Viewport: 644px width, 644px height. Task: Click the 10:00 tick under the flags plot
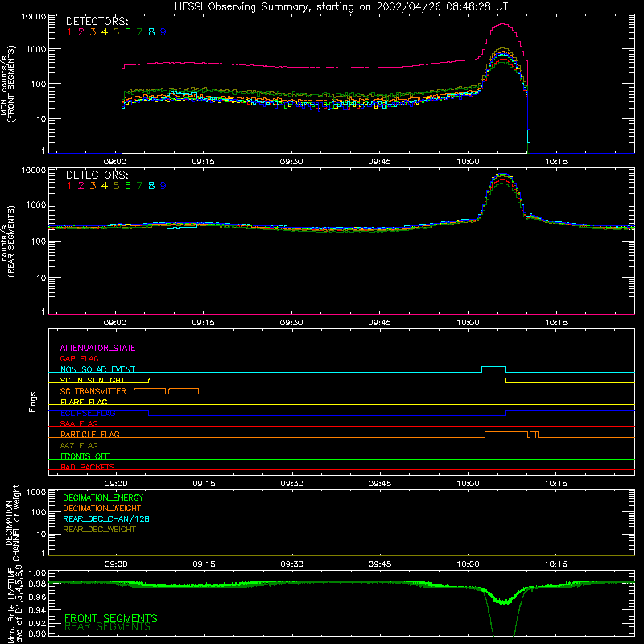point(468,484)
